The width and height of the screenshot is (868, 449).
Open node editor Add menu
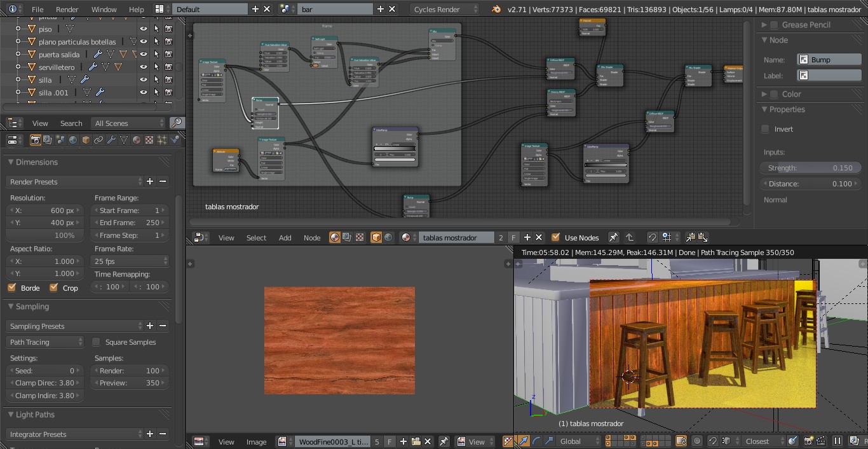(285, 238)
